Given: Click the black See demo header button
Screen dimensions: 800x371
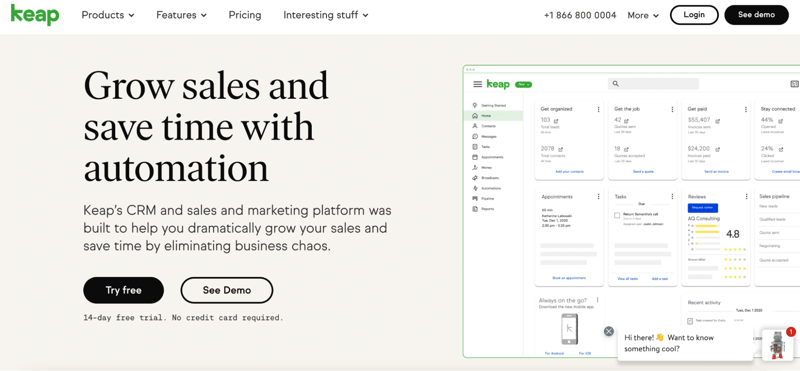Looking at the screenshot, I should pos(756,15).
